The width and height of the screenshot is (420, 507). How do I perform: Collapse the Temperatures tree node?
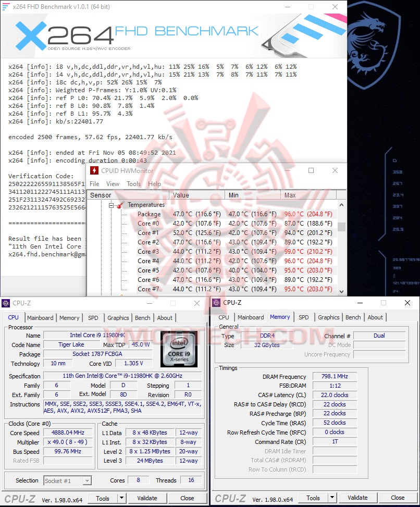pos(110,204)
